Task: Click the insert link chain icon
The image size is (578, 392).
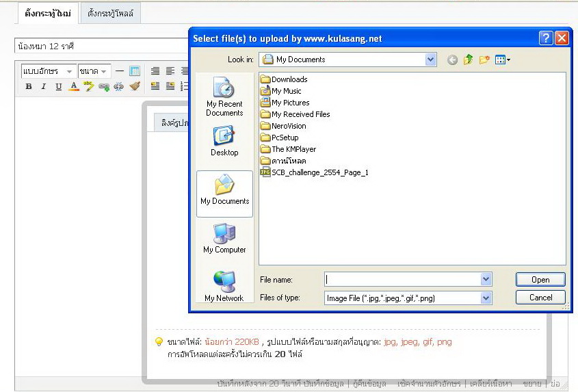Action: 104,87
